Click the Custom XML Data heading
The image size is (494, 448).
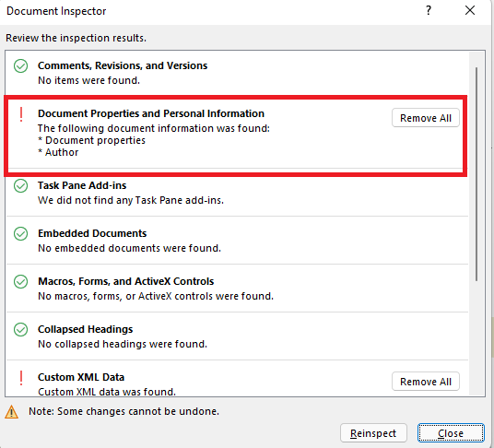(81, 377)
